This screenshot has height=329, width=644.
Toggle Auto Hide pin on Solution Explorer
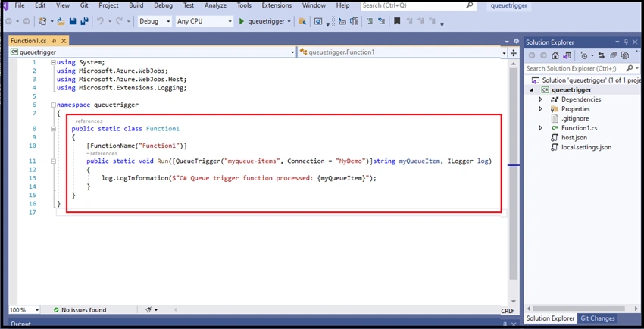(627, 42)
